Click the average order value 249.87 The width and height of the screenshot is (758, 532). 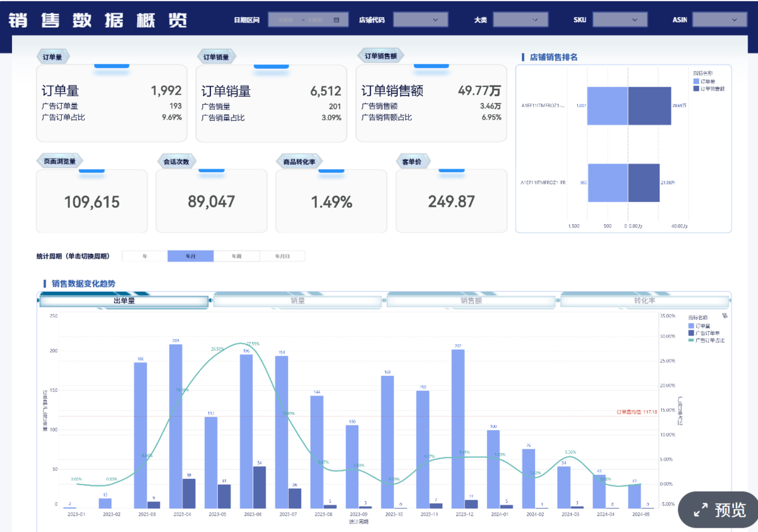[x=452, y=202]
